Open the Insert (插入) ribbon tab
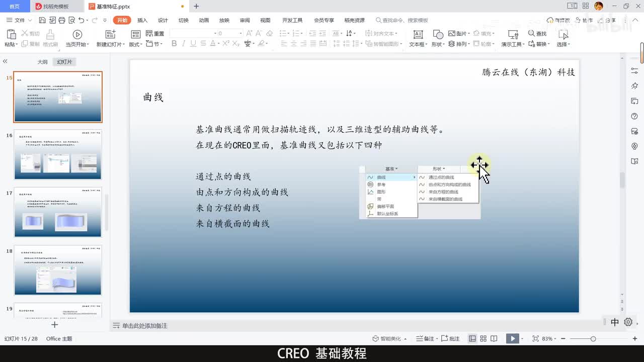The height and width of the screenshot is (362, 644). click(x=142, y=20)
